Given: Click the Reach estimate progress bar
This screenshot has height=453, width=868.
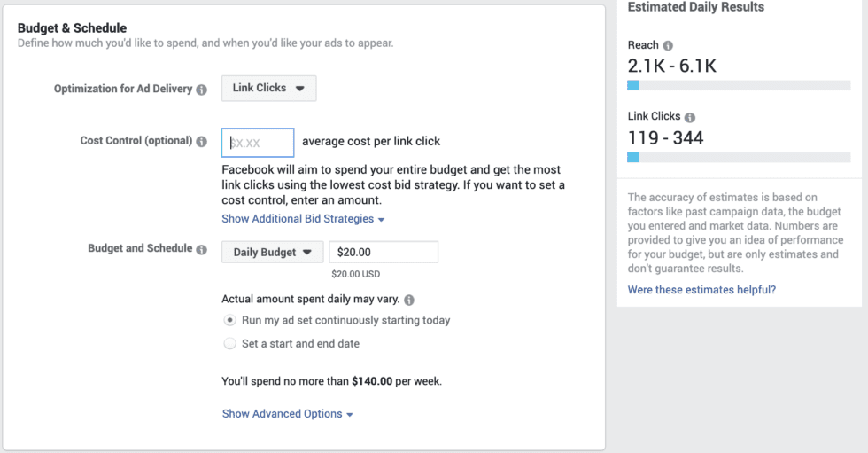Looking at the screenshot, I should click(x=739, y=85).
